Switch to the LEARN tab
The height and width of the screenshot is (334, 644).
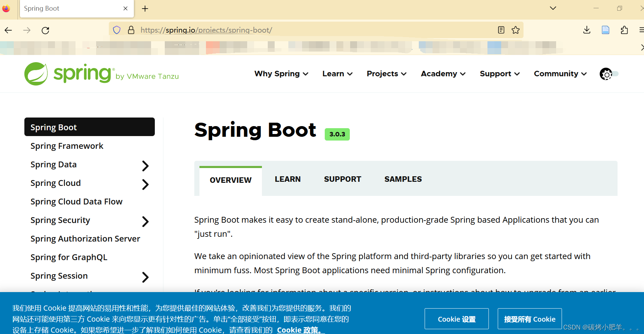[x=288, y=179]
